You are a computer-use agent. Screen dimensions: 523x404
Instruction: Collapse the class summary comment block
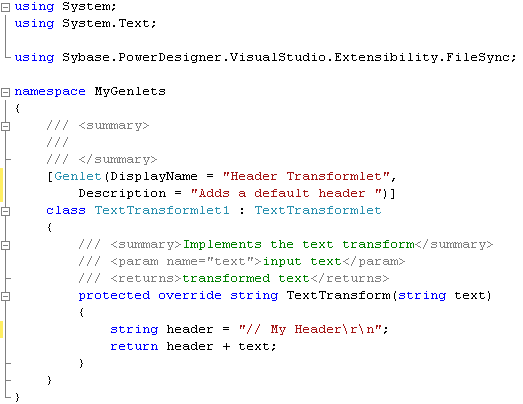click(x=5, y=126)
